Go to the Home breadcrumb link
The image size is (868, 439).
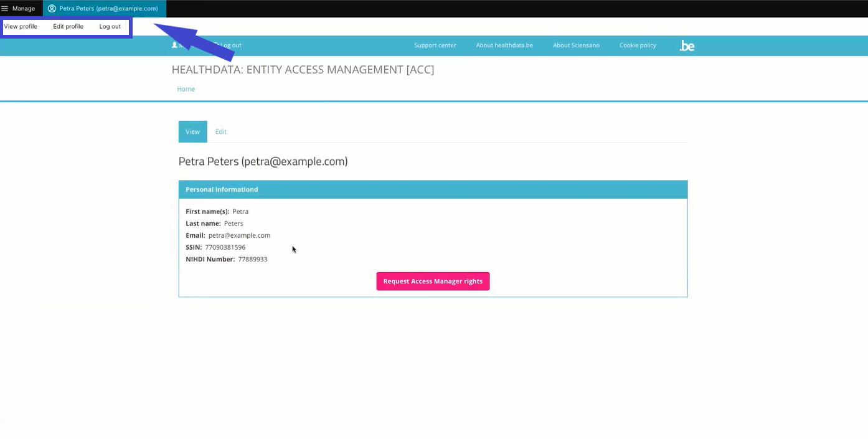click(186, 89)
